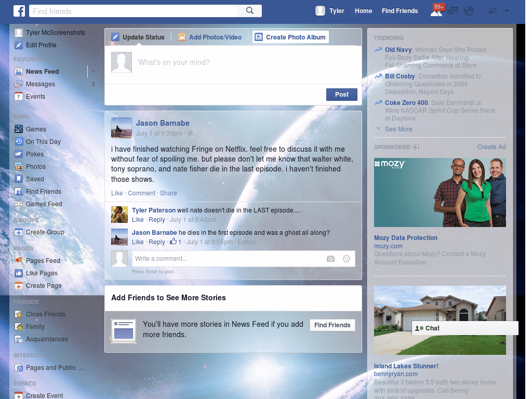Expand See More trending topics
Screen dimensions: 532x399
398,129
